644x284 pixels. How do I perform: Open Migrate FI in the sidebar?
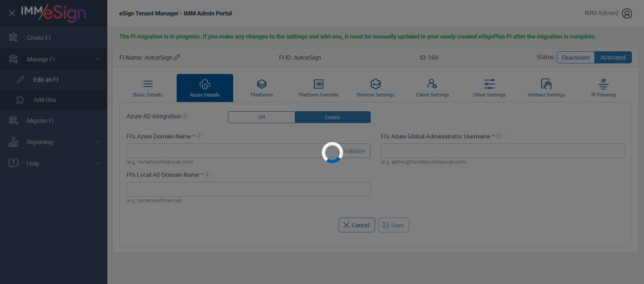click(54, 121)
